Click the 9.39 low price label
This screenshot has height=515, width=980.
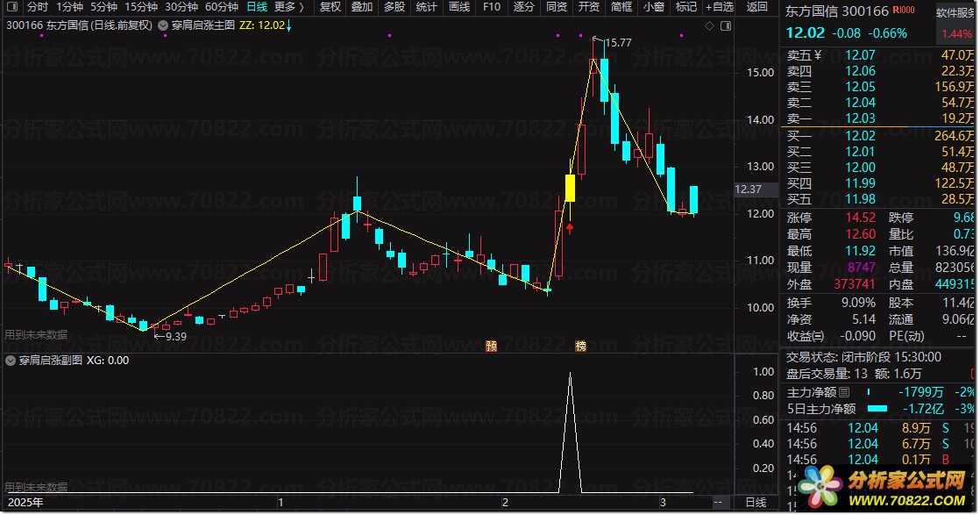tap(175, 337)
